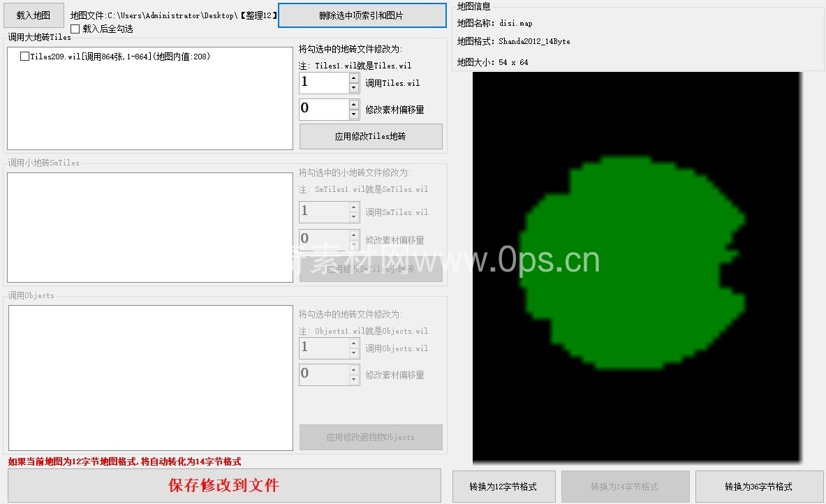The image size is (826, 504).
Task: Click inside the empty 调用Objects list box
Action: pyautogui.click(x=150, y=378)
